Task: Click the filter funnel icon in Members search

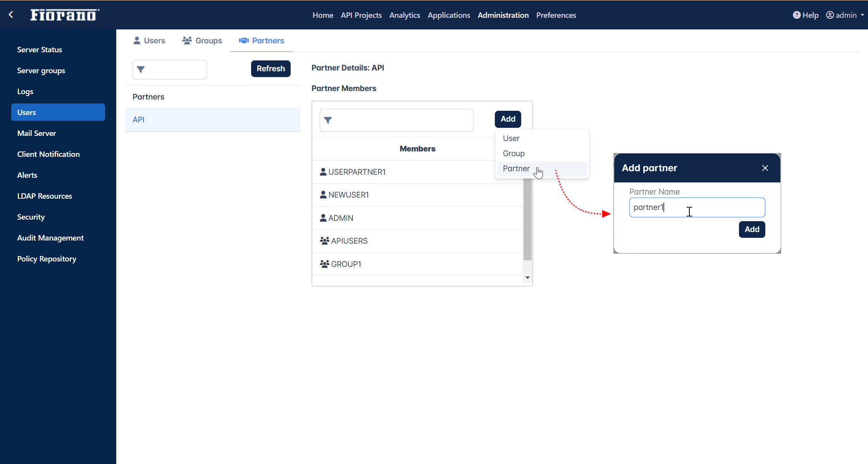Action: (328, 120)
